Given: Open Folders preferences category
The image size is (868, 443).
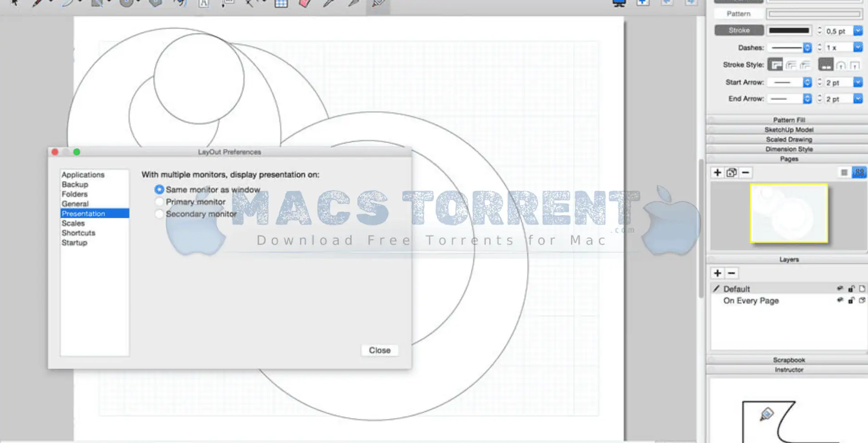Looking at the screenshot, I should click(74, 194).
